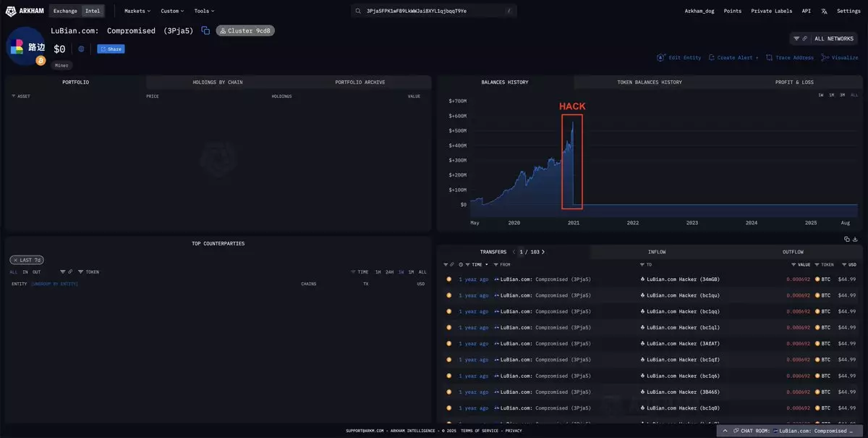The height and width of the screenshot is (438, 868).
Task: Remove the LAST 7d filter chip
Action: click(x=14, y=260)
